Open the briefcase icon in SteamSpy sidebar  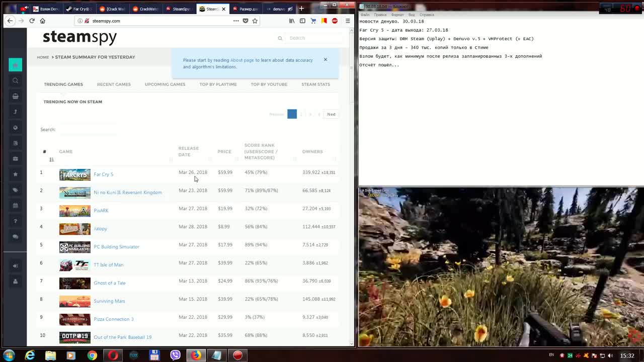pos(15,158)
